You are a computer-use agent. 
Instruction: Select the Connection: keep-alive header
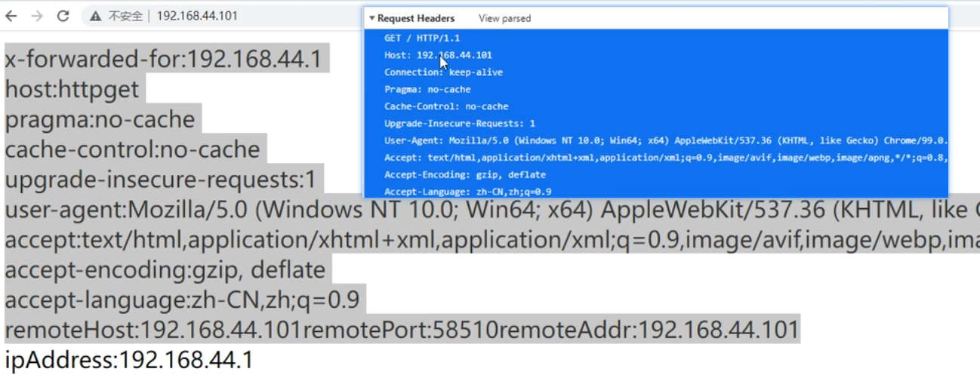[x=443, y=72]
